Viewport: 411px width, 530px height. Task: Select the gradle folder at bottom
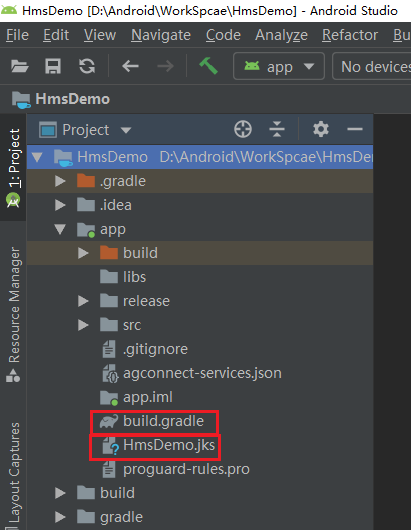[200, 517]
